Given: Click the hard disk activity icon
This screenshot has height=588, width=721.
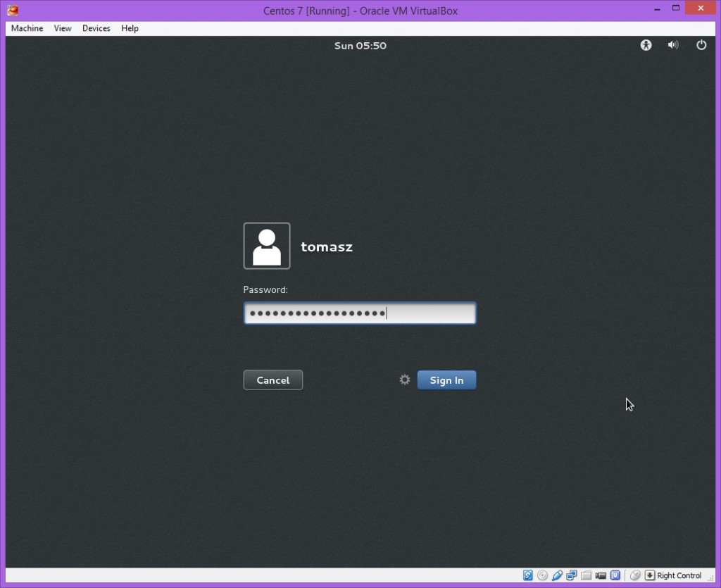Looking at the screenshot, I should 527,575.
